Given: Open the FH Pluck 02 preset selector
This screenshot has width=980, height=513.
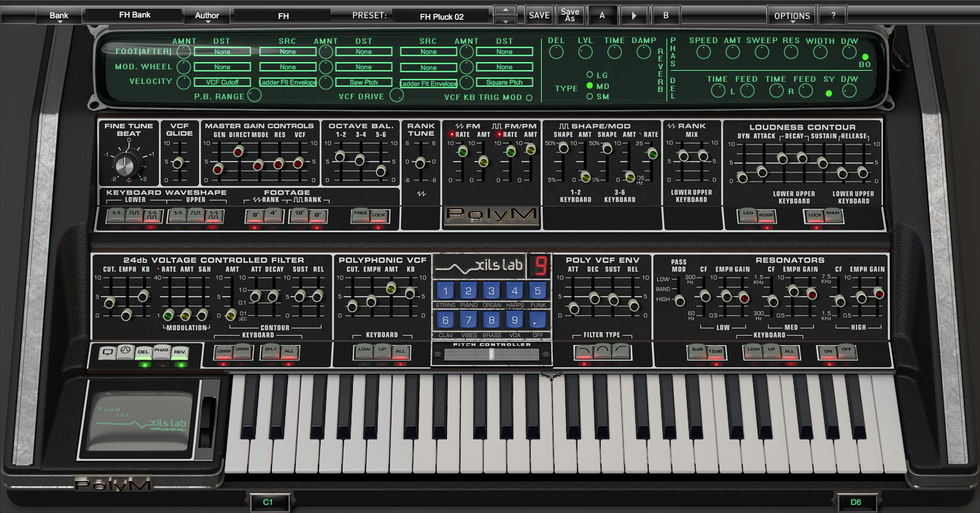Looking at the screenshot, I should pyautogui.click(x=442, y=16).
